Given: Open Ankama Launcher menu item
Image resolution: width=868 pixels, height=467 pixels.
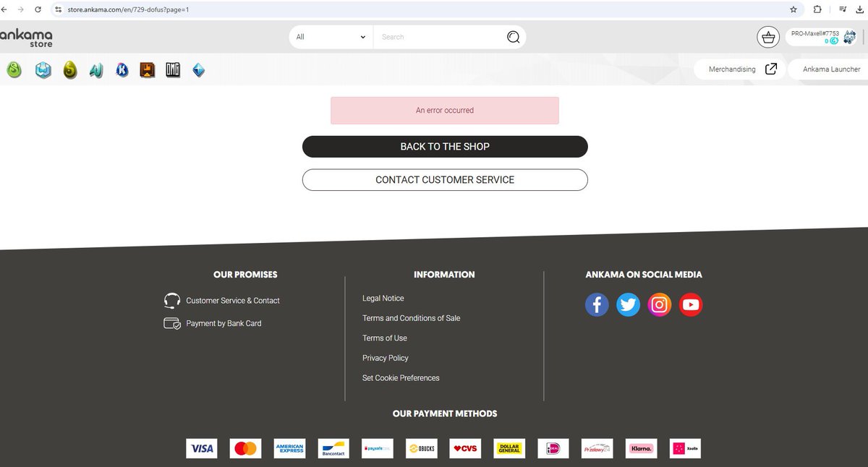Looking at the screenshot, I should 831,69.
